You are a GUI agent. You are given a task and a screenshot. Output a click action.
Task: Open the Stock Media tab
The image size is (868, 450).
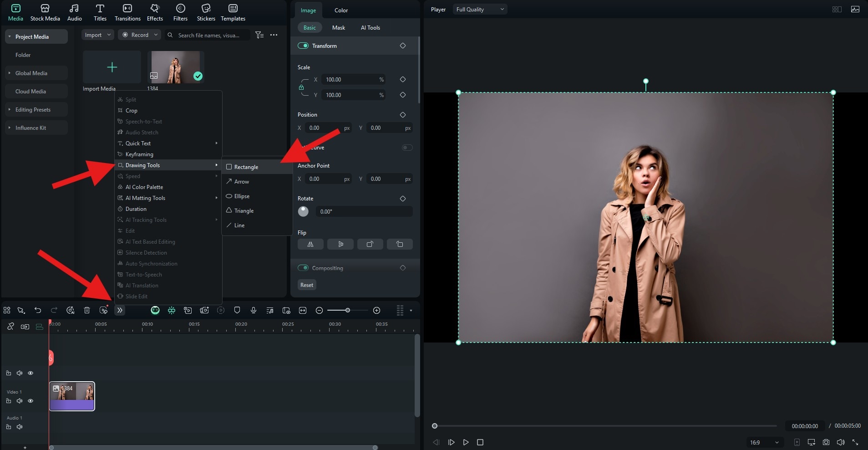[45, 13]
